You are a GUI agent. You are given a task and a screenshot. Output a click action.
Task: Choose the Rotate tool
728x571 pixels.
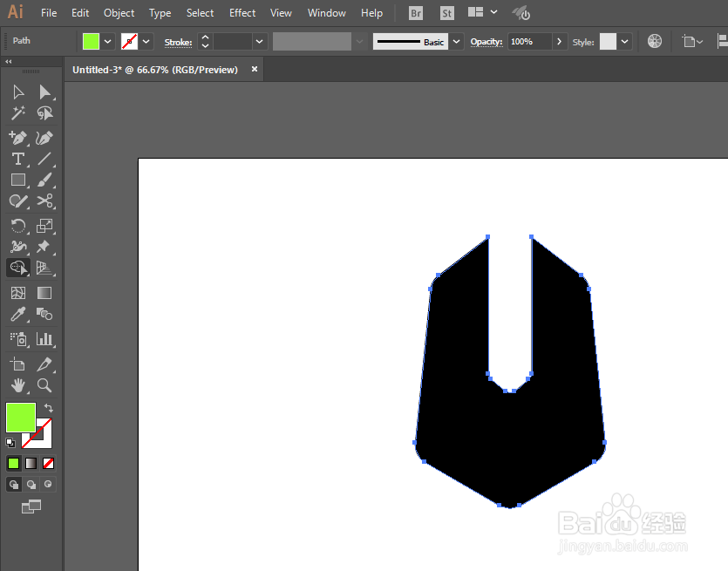point(18,226)
